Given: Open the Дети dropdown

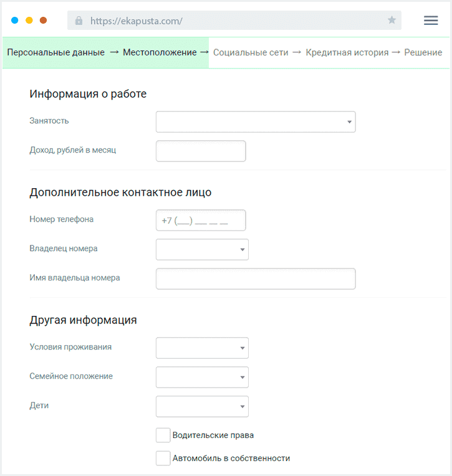Looking at the screenshot, I should pyautogui.click(x=202, y=406).
